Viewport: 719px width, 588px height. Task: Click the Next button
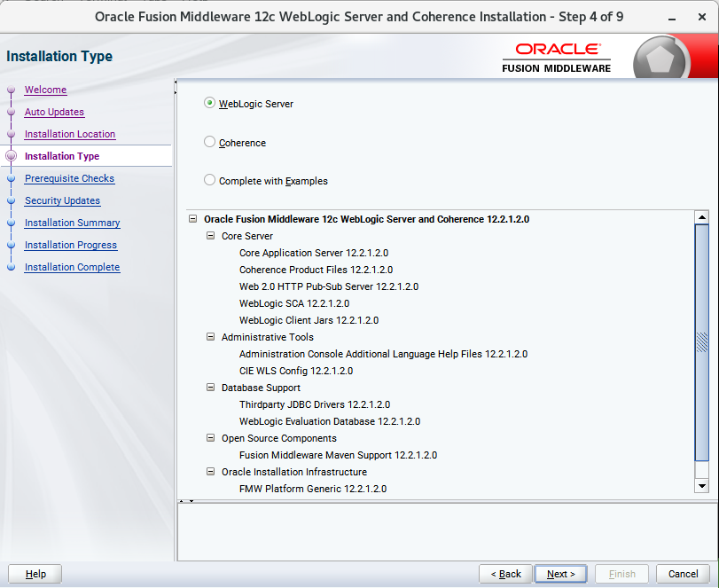point(560,574)
